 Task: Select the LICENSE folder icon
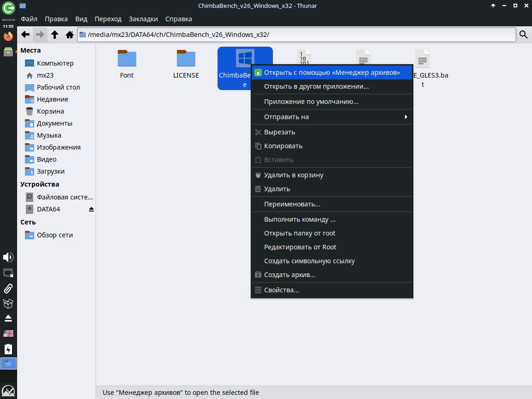click(x=186, y=58)
